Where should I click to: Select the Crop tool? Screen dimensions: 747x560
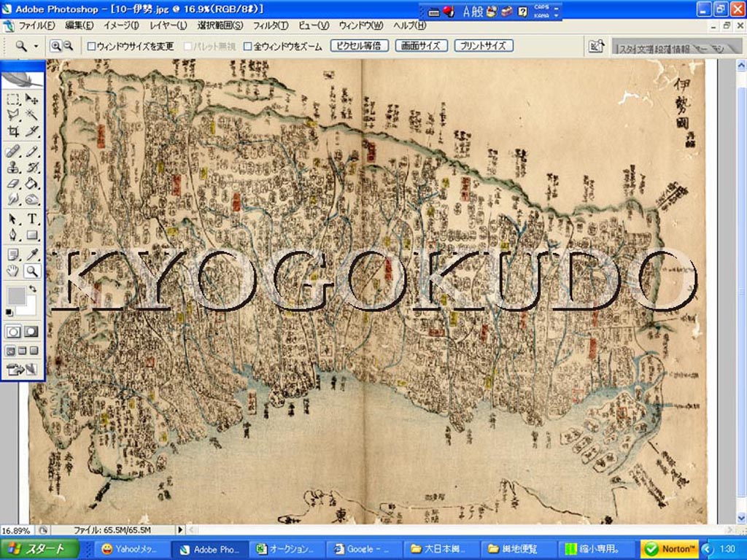pos(13,131)
